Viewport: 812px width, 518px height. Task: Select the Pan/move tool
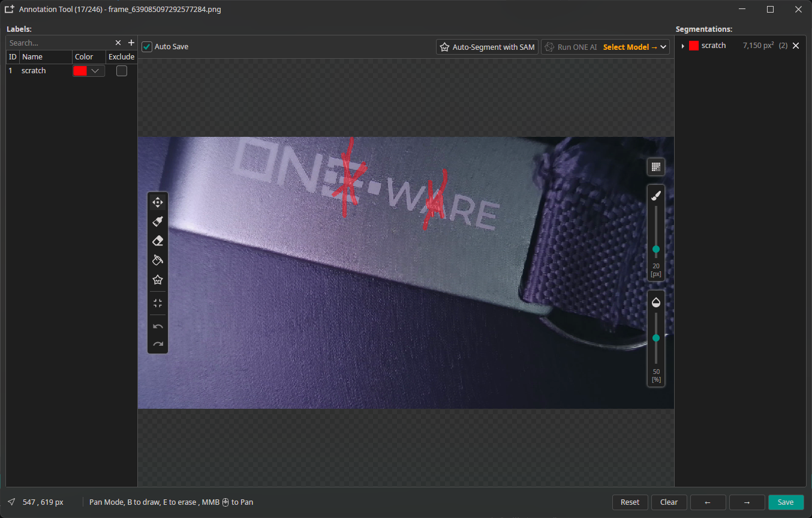(x=158, y=202)
